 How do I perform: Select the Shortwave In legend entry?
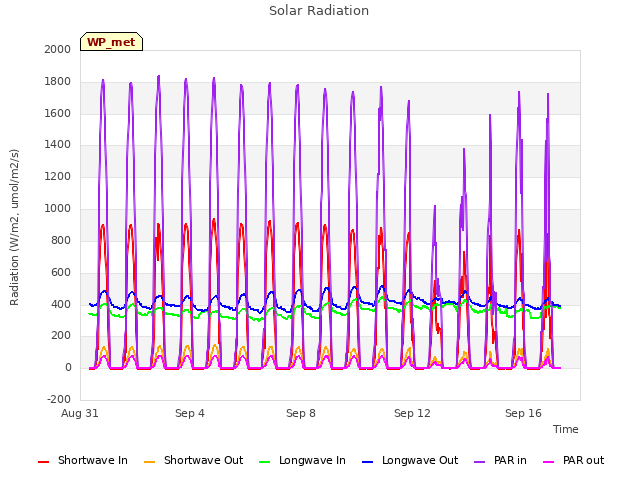[83, 460]
